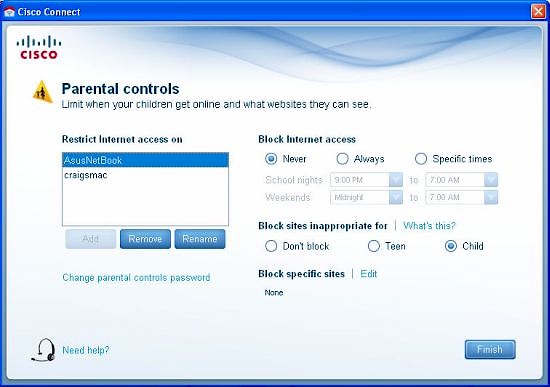Image resolution: width=550 pixels, height=387 pixels.
Task: Click the Block Internet access label
Action: point(307,139)
